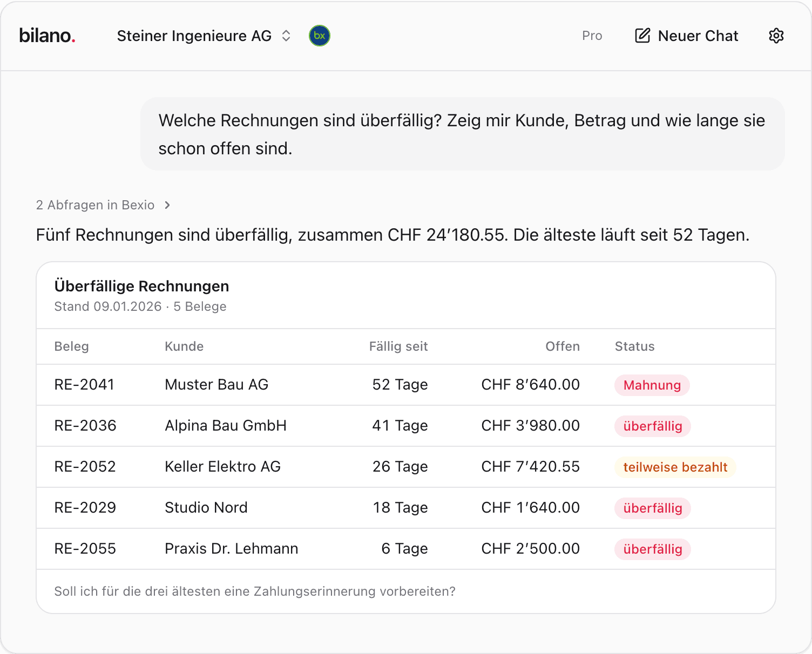
Task: Click the 6 Tage overdue value
Action: click(404, 549)
